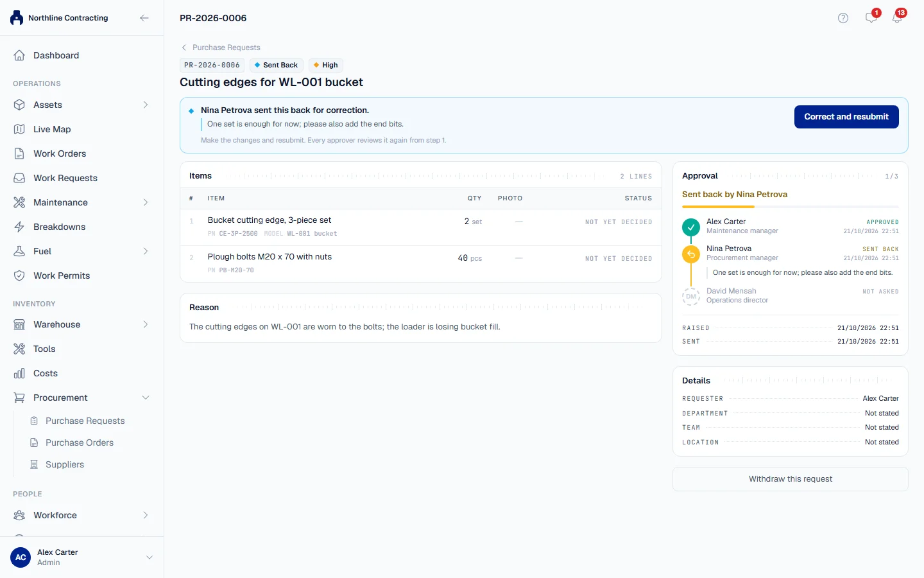Expand the Workforce submenu chevron

pos(146,515)
